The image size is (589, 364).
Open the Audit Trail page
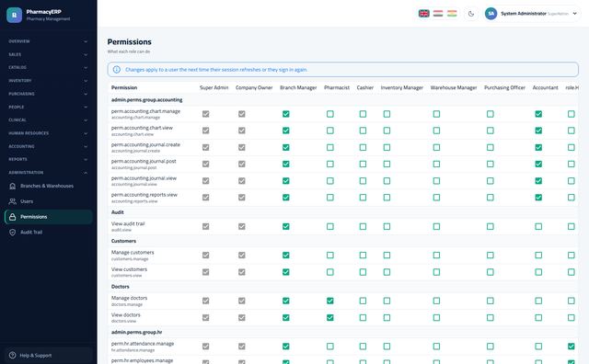click(49, 233)
